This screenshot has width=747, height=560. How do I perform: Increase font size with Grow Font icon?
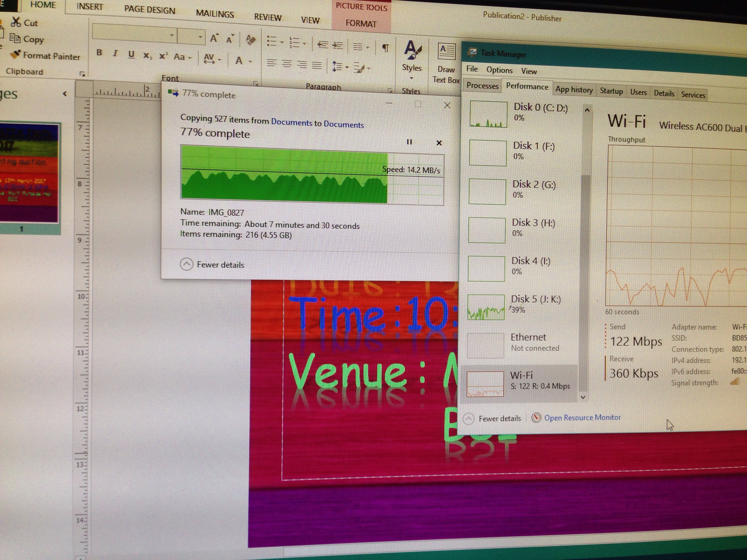point(214,38)
